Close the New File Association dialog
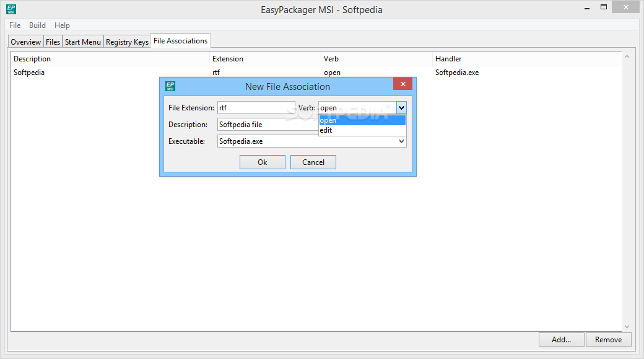Screen dimensions: 644x359 click(402, 84)
